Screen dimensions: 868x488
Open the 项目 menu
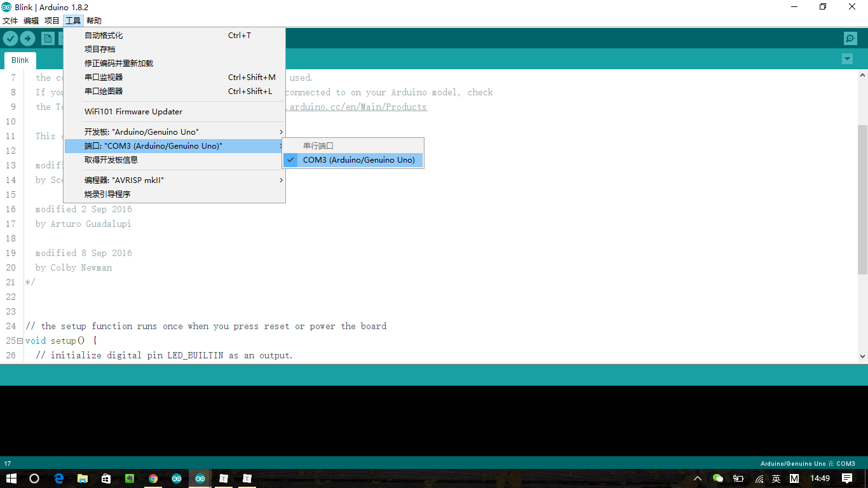pyautogui.click(x=52, y=21)
